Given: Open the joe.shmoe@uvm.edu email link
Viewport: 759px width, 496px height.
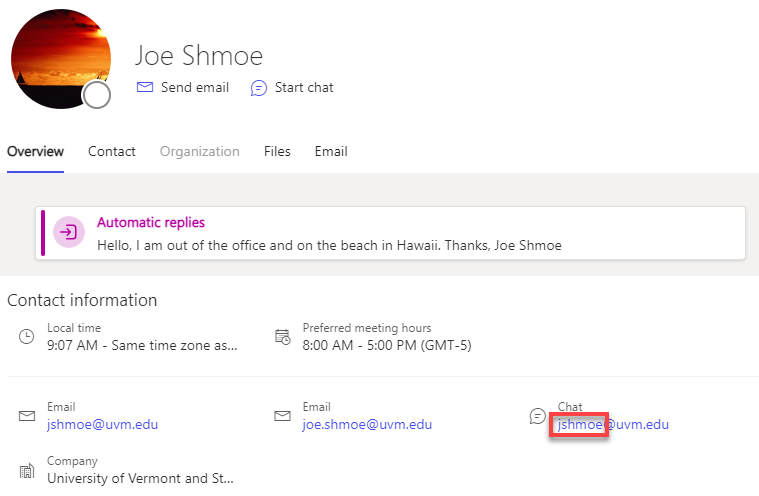Looking at the screenshot, I should pyautogui.click(x=367, y=424).
